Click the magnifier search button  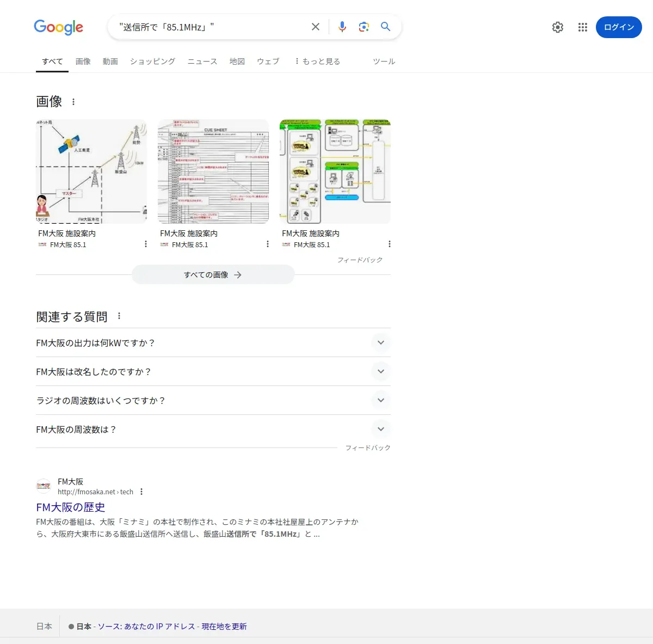pyautogui.click(x=385, y=27)
